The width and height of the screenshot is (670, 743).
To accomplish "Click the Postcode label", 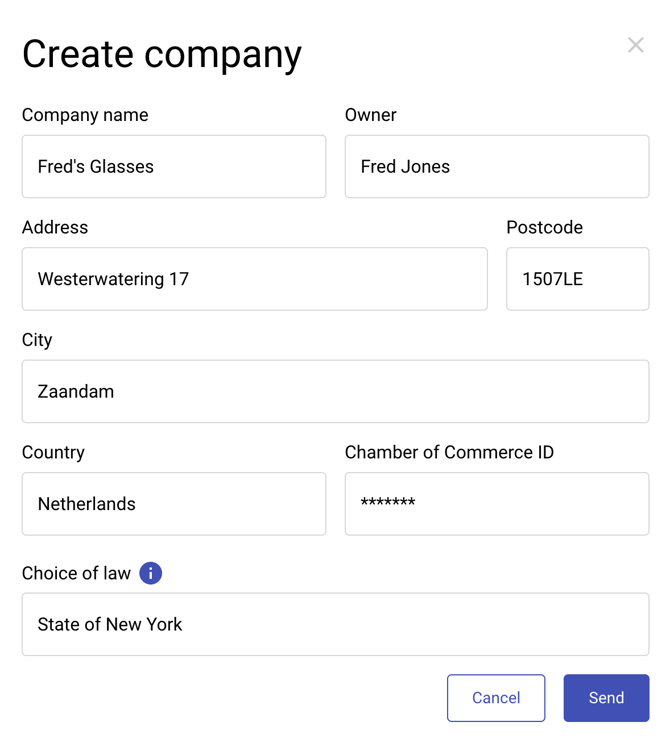I will pyautogui.click(x=544, y=227).
